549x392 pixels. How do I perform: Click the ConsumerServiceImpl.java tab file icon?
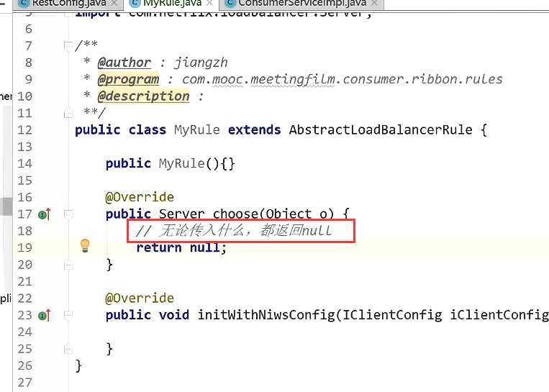click(230, 4)
